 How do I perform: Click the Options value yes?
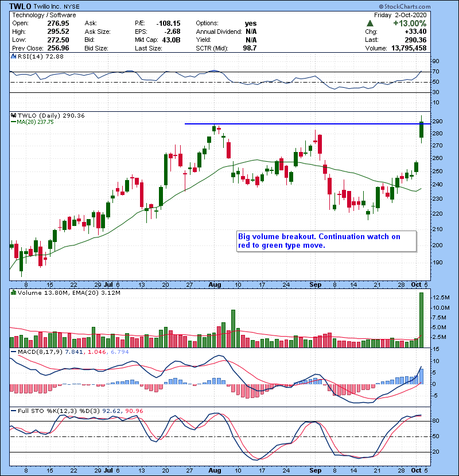(x=251, y=24)
